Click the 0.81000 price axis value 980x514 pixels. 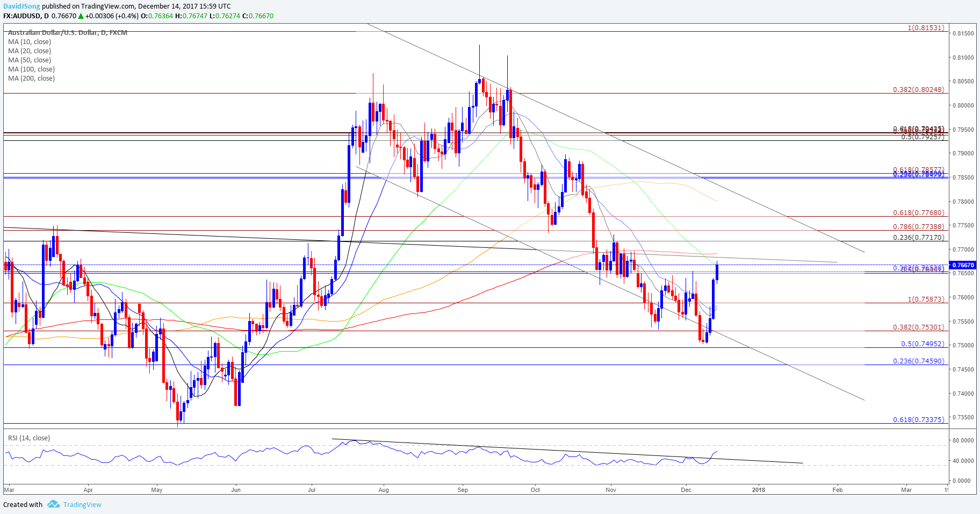tap(963, 58)
